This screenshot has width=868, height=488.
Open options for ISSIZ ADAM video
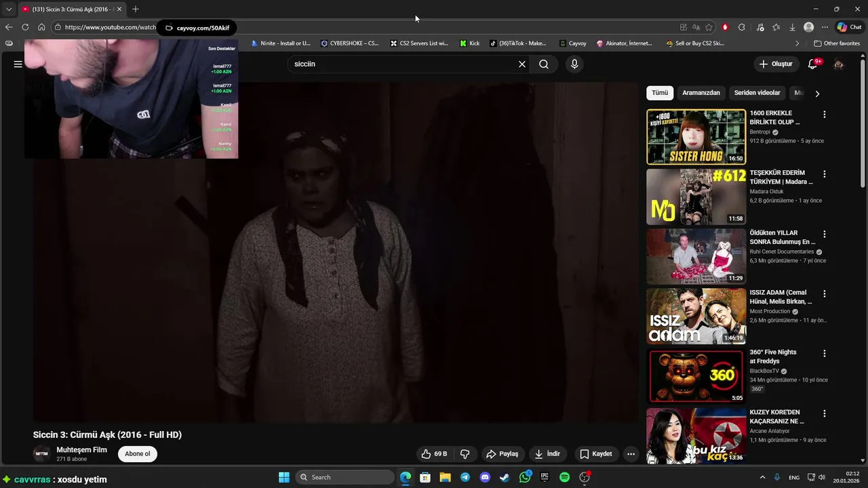[x=825, y=293]
